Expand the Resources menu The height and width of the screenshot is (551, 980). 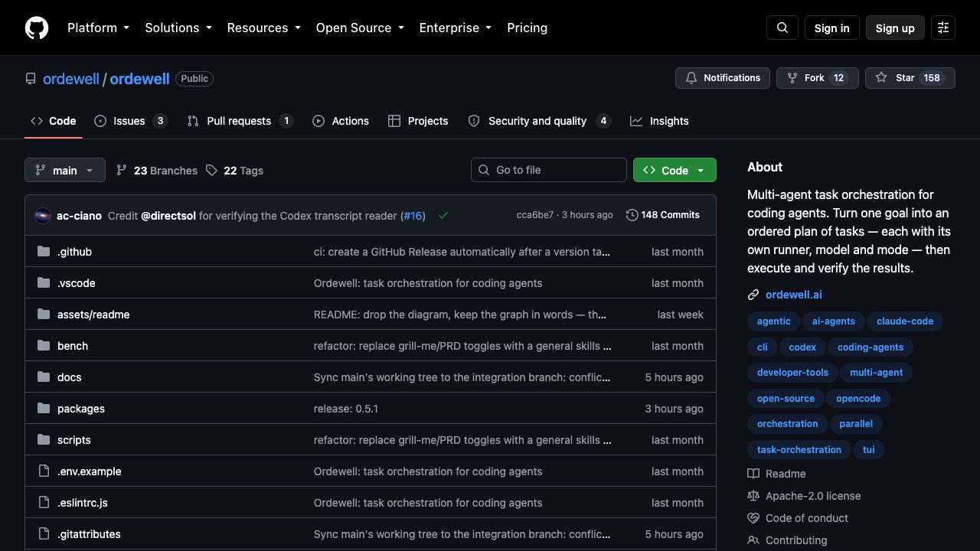[x=264, y=28]
